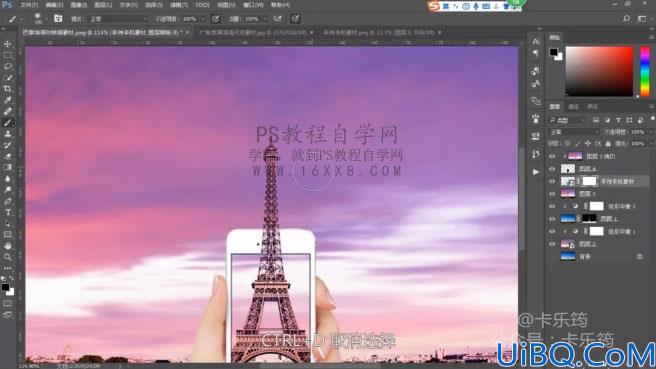This screenshot has height=369, width=656.
Task: Click the search icon in options bar
Action: tap(626, 18)
